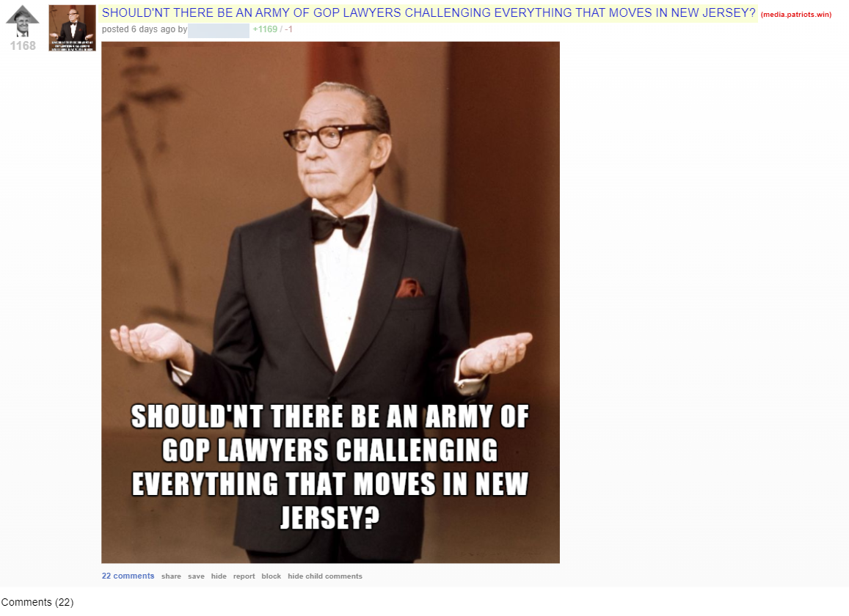Click the Comments (22) heading

[37, 602]
